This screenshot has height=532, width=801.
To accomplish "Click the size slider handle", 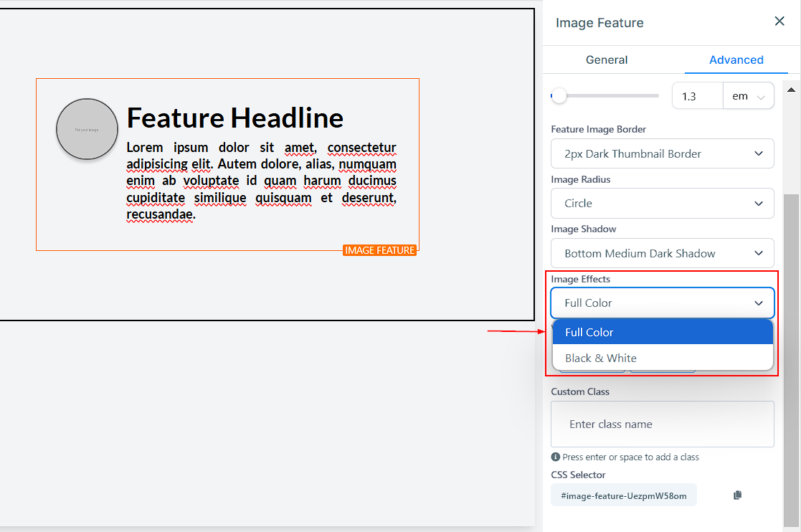I will pyautogui.click(x=559, y=95).
